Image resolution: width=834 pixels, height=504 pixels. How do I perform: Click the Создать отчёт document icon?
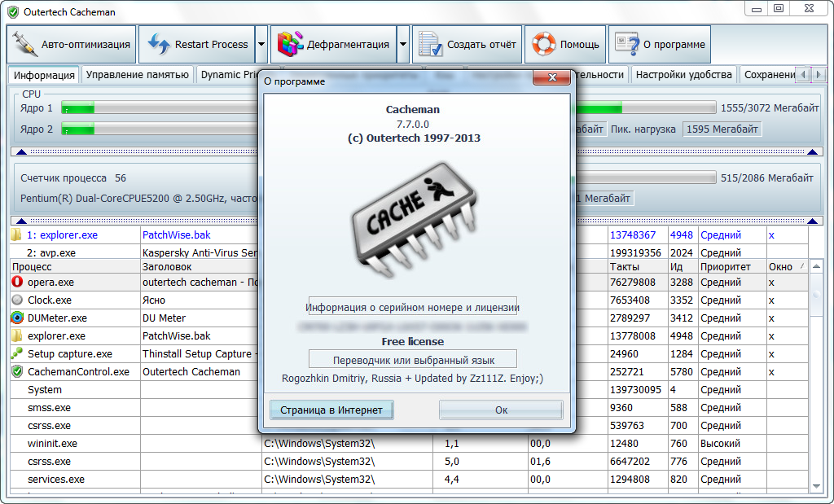click(x=430, y=44)
